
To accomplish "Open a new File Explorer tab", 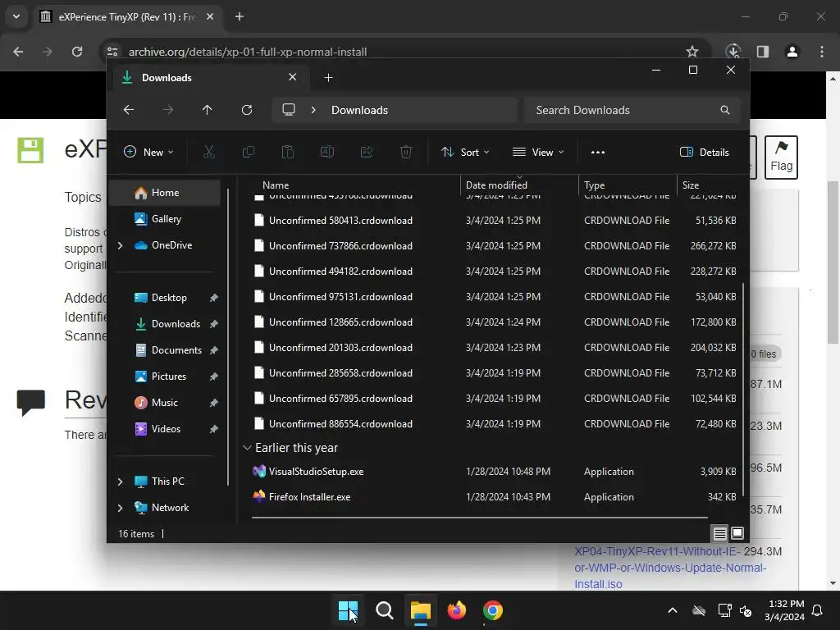I will click(328, 78).
